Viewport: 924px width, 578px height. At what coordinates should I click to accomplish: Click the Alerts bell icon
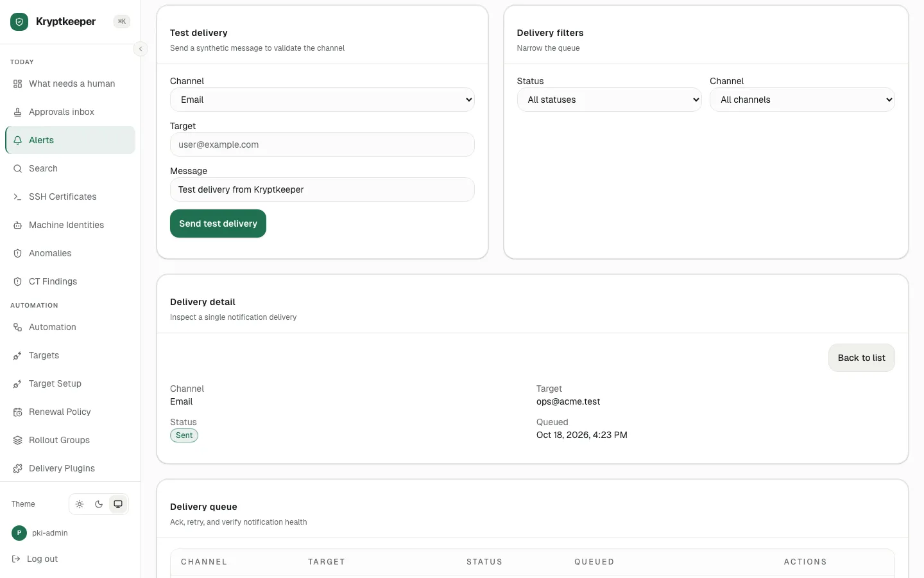pyautogui.click(x=17, y=141)
